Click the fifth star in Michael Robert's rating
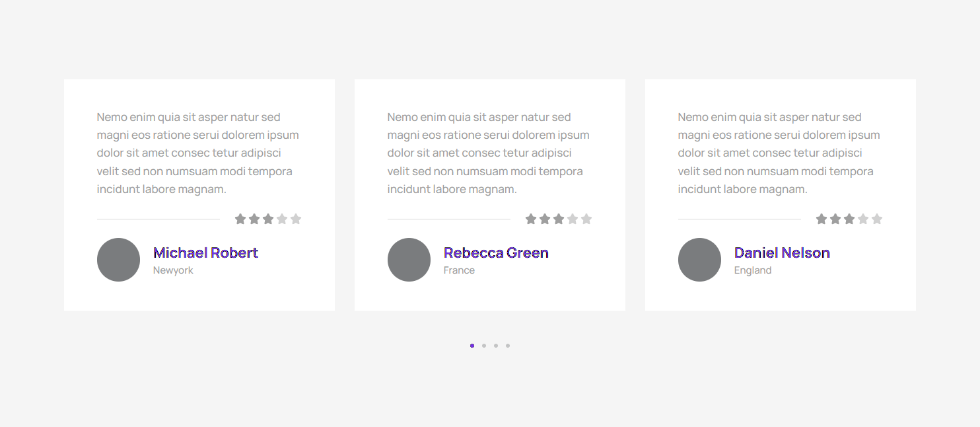Image resolution: width=980 pixels, height=427 pixels. [x=296, y=219]
